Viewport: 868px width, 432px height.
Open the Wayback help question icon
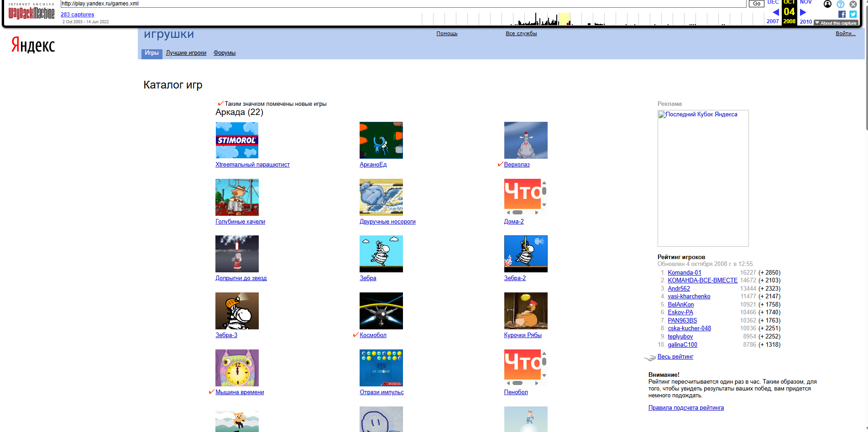pyautogui.click(x=840, y=4)
